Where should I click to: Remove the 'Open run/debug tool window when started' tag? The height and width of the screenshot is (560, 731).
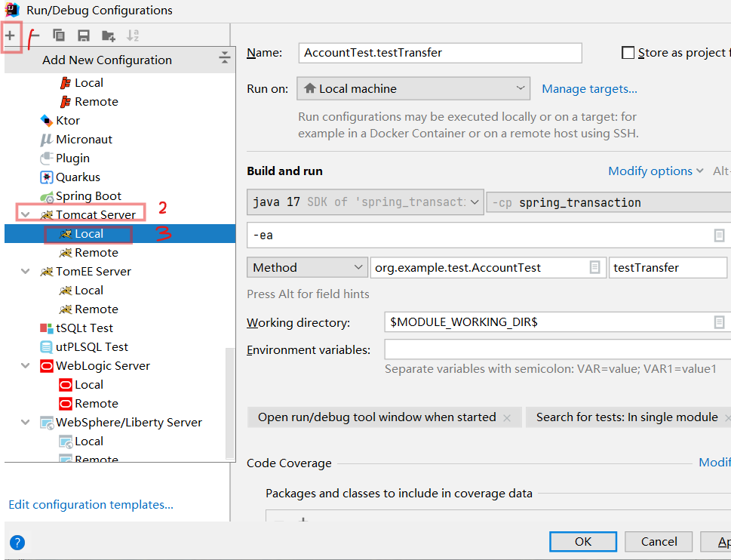coord(507,418)
